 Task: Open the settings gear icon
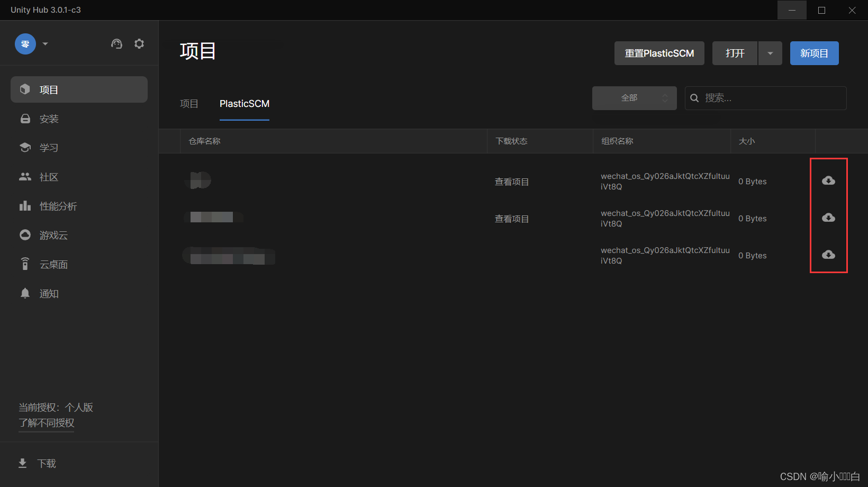(x=139, y=44)
